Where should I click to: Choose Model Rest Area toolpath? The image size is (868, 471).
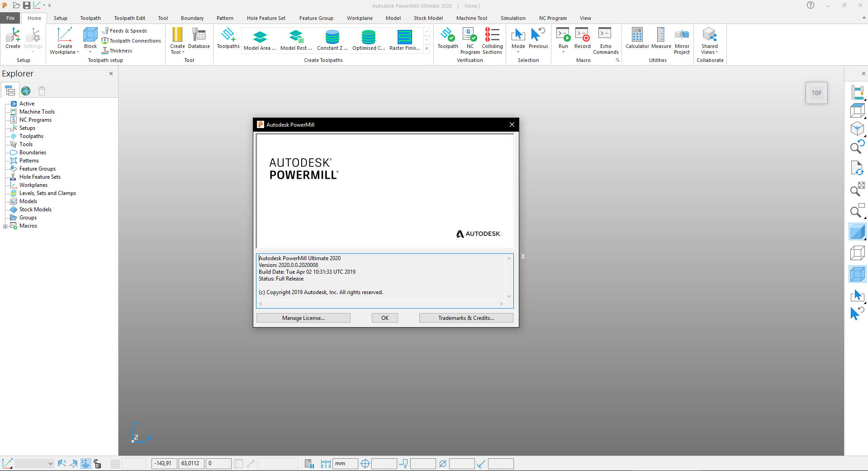[296, 40]
